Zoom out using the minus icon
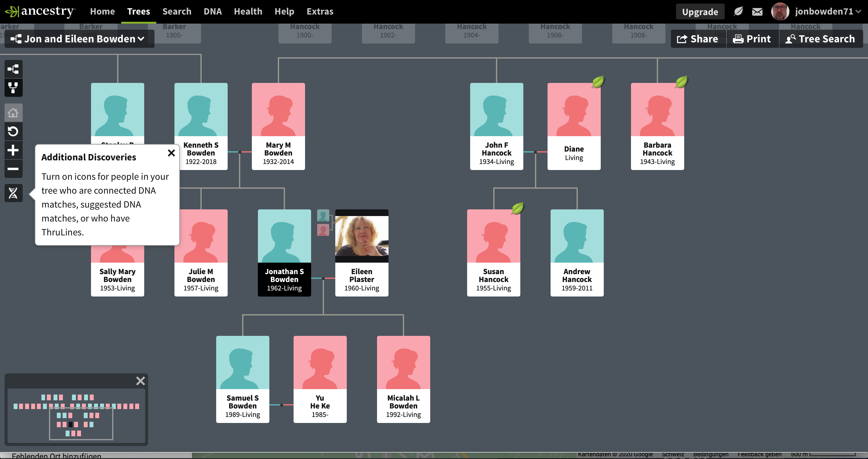 [x=14, y=169]
